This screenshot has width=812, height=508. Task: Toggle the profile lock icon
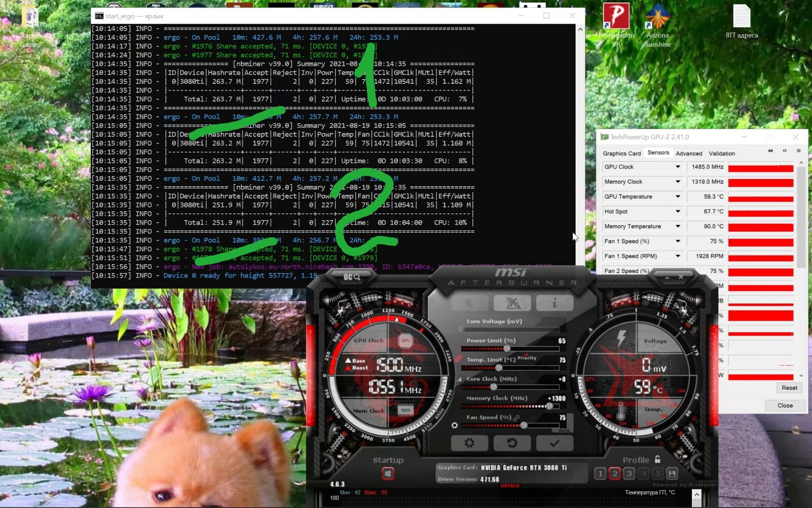click(x=657, y=459)
